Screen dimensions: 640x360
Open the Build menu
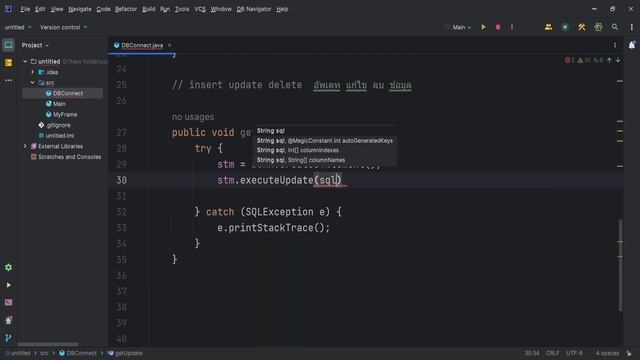tap(149, 9)
